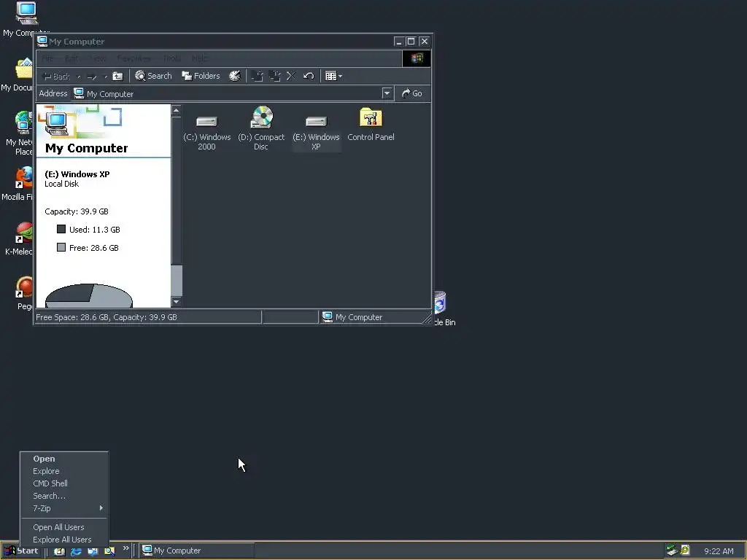
Task: Select the (E:) Windows XP drive
Action: point(316,133)
